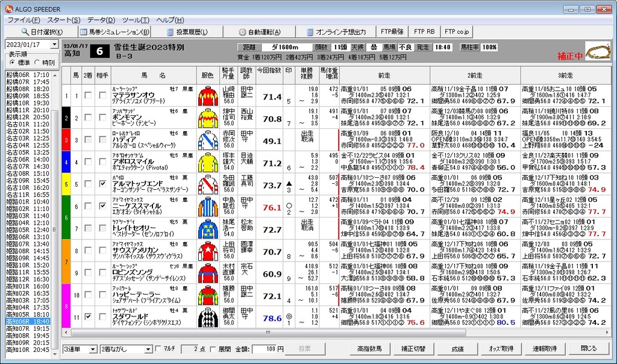Click FTP co.jp toolbar button

[x=457, y=31]
